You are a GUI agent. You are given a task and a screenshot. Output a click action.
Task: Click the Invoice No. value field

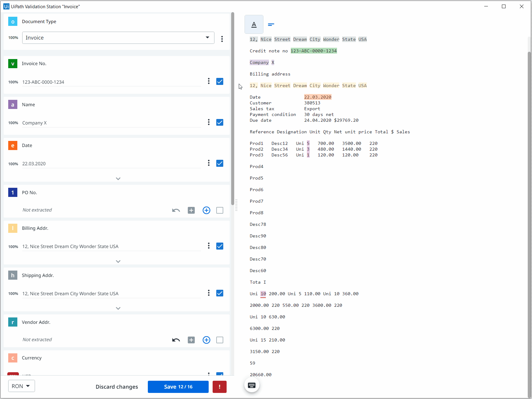pyautogui.click(x=112, y=82)
